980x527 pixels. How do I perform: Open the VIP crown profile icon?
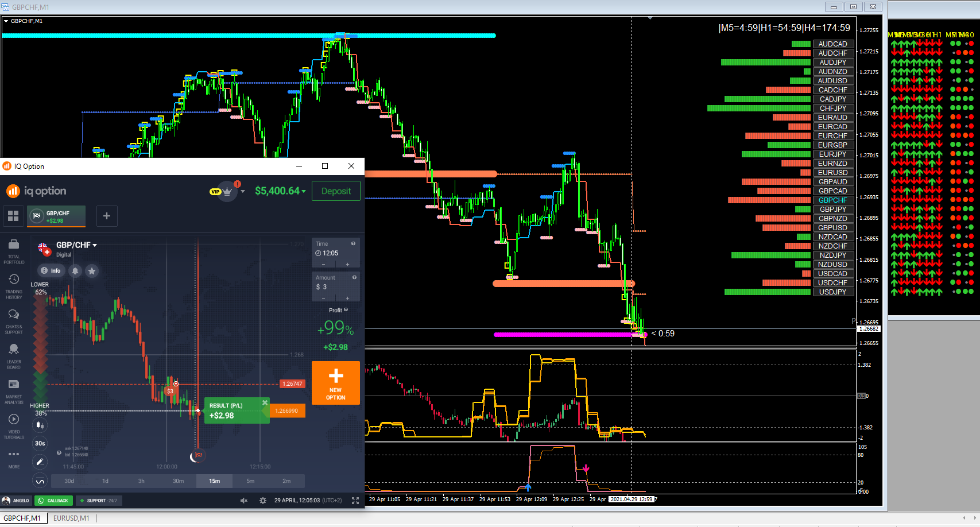[x=227, y=191]
